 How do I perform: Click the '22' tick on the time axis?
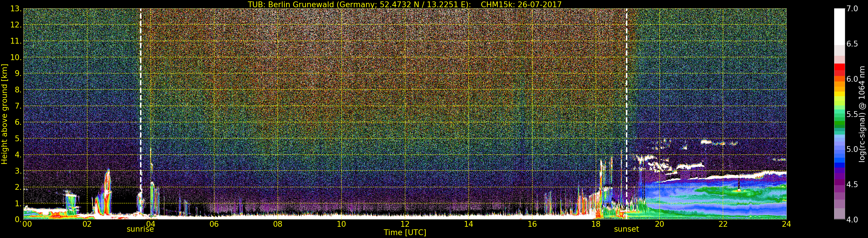coord(723,224)
